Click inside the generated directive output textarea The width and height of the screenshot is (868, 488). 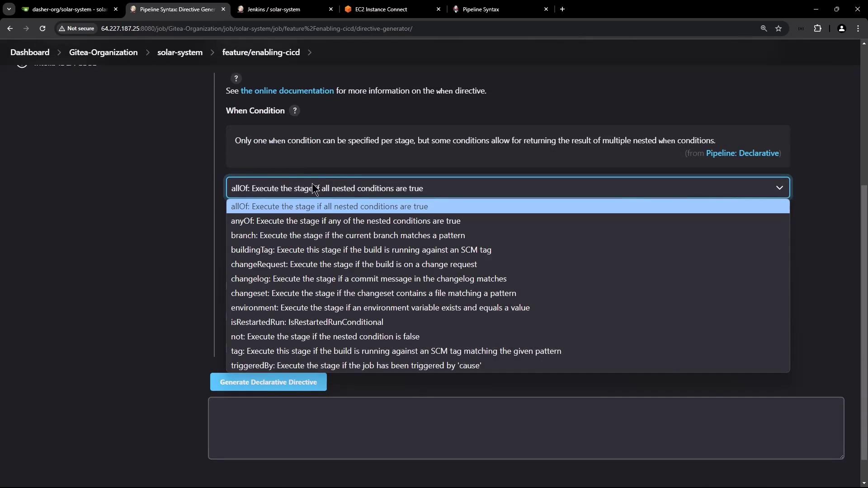pyautogui.click(x=525, y=428)
